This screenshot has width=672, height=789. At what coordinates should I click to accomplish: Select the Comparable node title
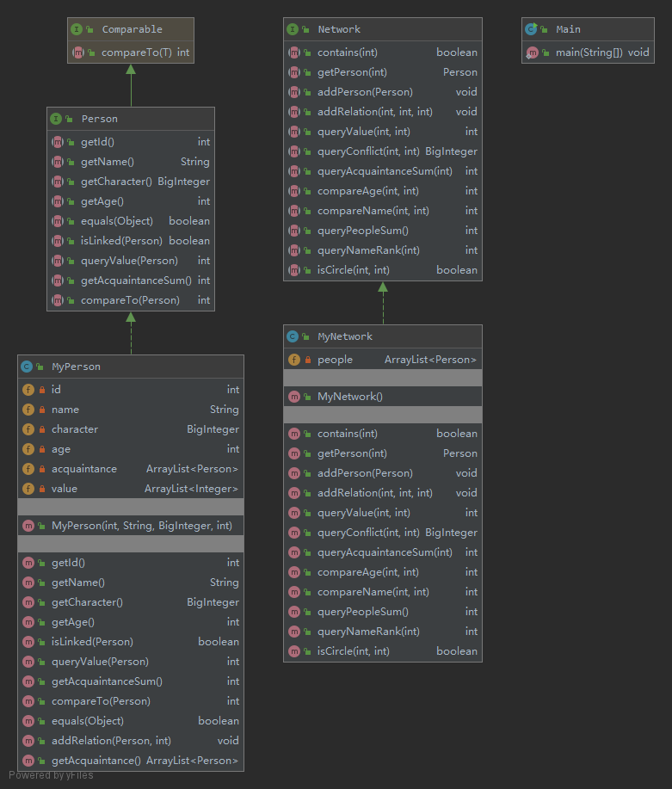(x=132, y=29)
